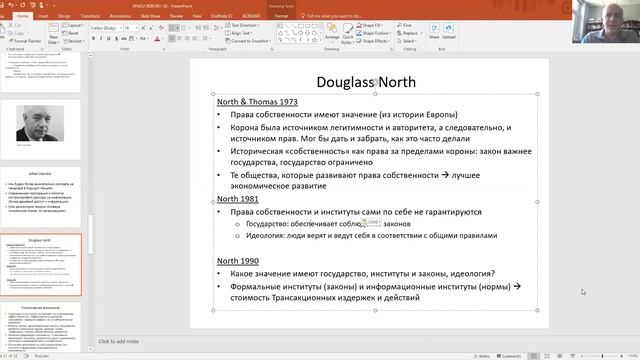Click Replace in the Editing group
The height and width of the screenshot is (360, 640).
coord(407,33)
